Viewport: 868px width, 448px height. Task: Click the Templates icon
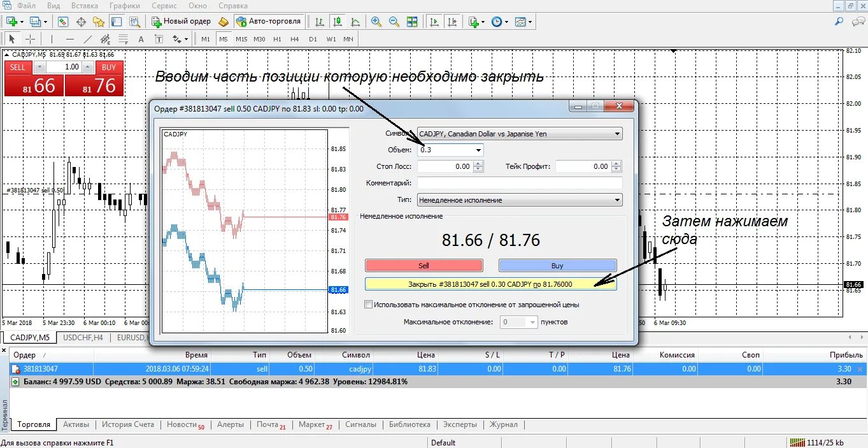pyautogui.click(x=520, y=22)
